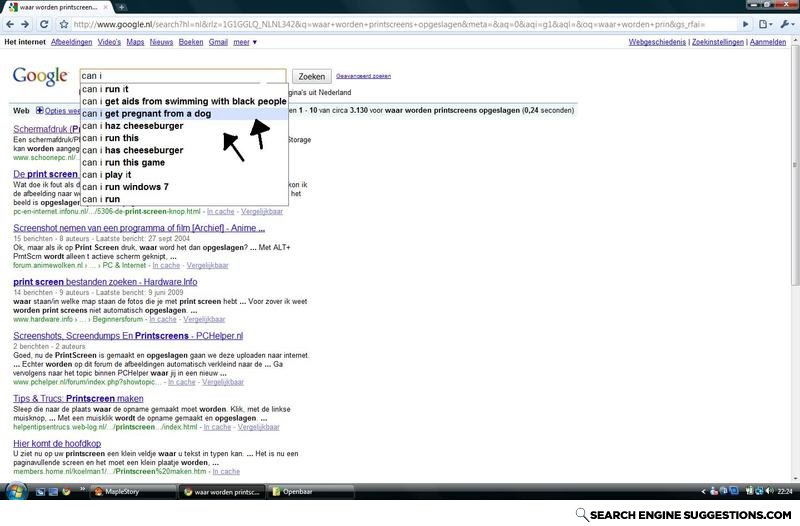Open a new tab with the plus button
The width and height of the screenshot is (800, 526).
coord(121,7)
